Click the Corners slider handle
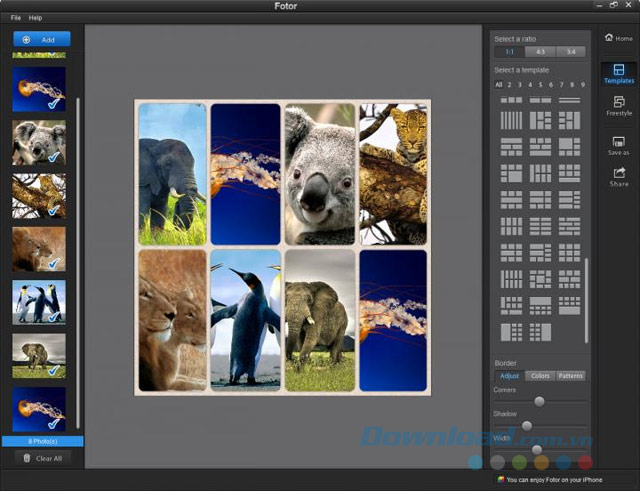This screenshot has width=640, height=491. tap(540, 401)
